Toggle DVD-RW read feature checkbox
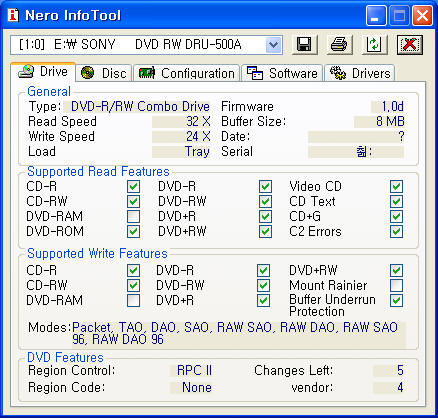The width and height of the screenshot is (438, 418). click(x=265, y=201)
